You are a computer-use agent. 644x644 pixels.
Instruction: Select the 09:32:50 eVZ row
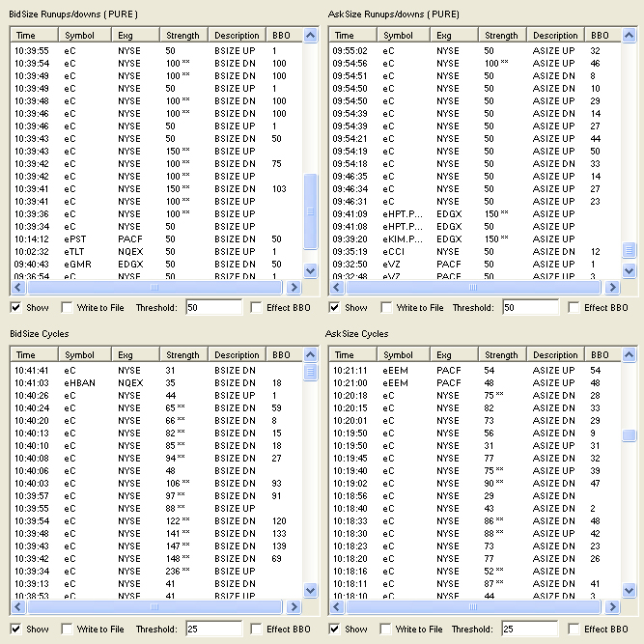coord(475,265)
